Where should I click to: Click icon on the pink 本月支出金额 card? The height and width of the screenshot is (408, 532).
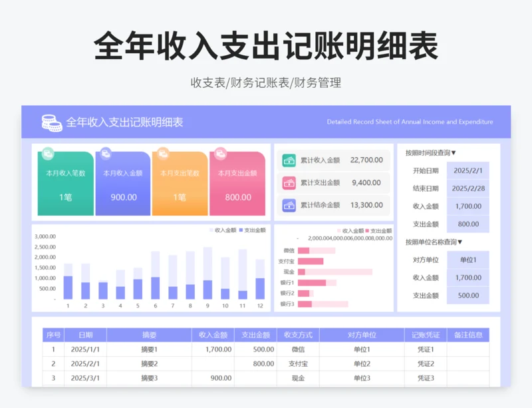pyautogui.click(x=221, y=154)
